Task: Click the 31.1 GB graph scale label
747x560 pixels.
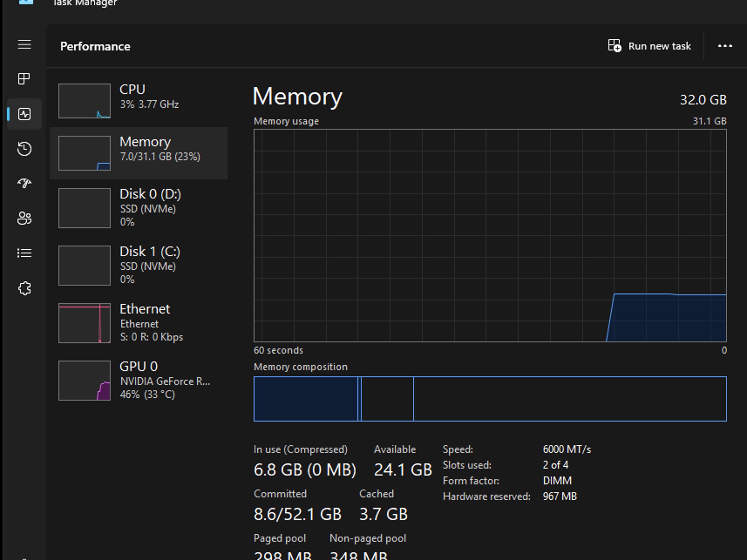Action: click(709, 121)
